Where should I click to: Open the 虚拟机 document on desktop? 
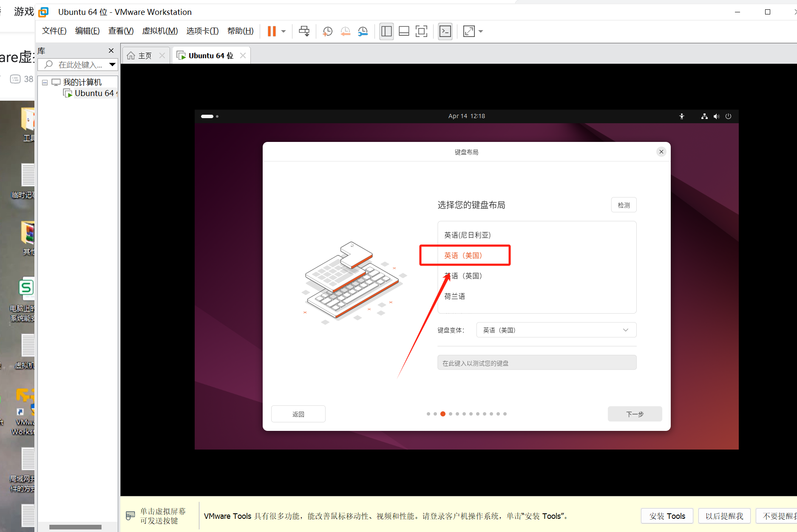point(26,351)
